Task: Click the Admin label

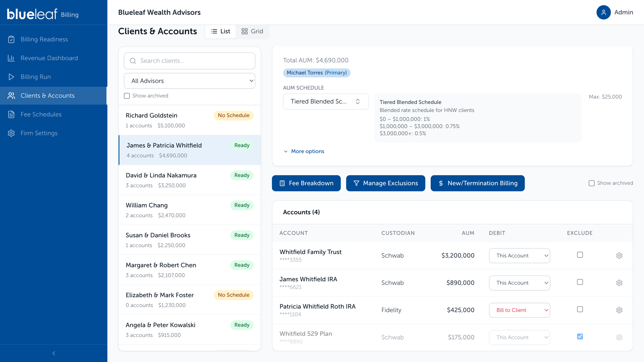Action: (624, 12)
